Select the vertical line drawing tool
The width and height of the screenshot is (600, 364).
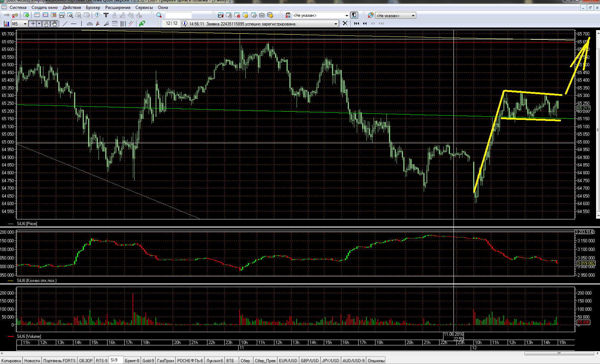pyautogui.click(x=82, y=24)
